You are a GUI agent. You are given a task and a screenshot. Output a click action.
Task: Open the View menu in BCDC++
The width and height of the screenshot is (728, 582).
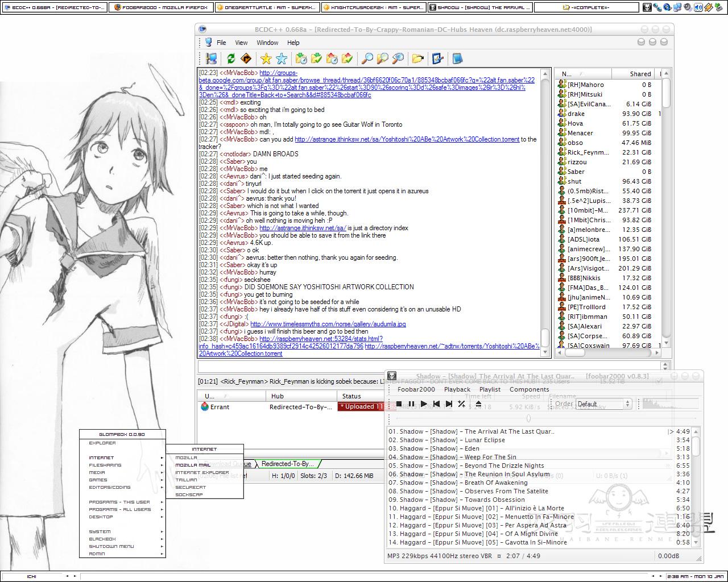pos(241,43)
